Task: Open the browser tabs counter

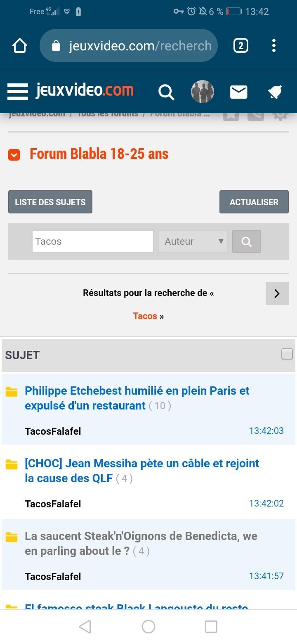Action: (x=241, y=45)
